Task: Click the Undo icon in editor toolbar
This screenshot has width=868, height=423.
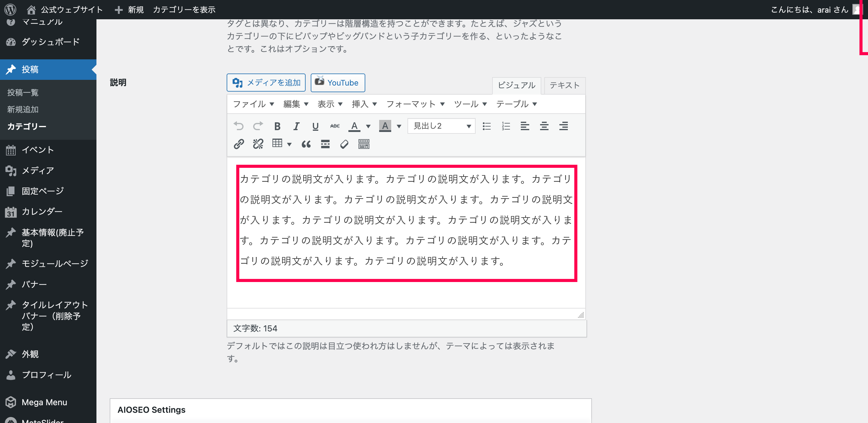Action: pos(239,126)
